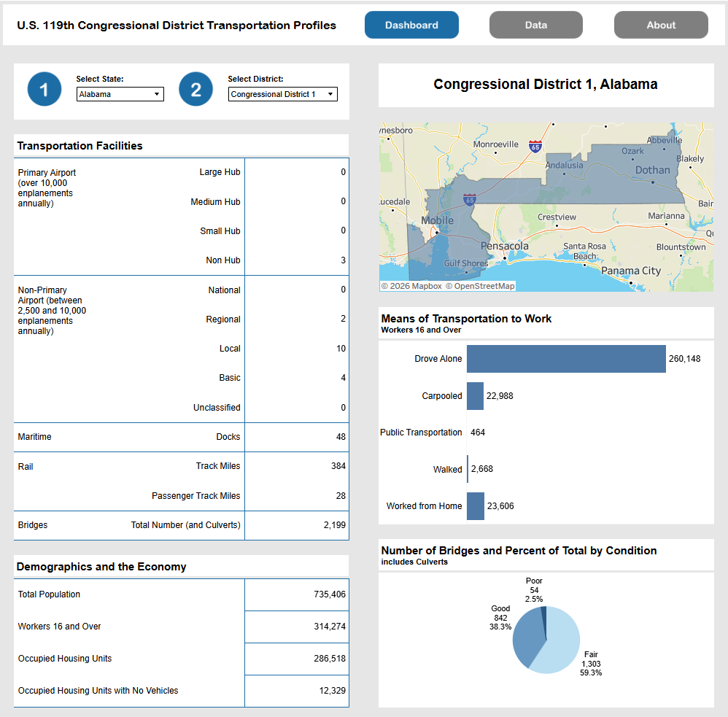Screen dimensions: 728x717
Task: Click the Total Population value 735,406
Action: (330, 594)
